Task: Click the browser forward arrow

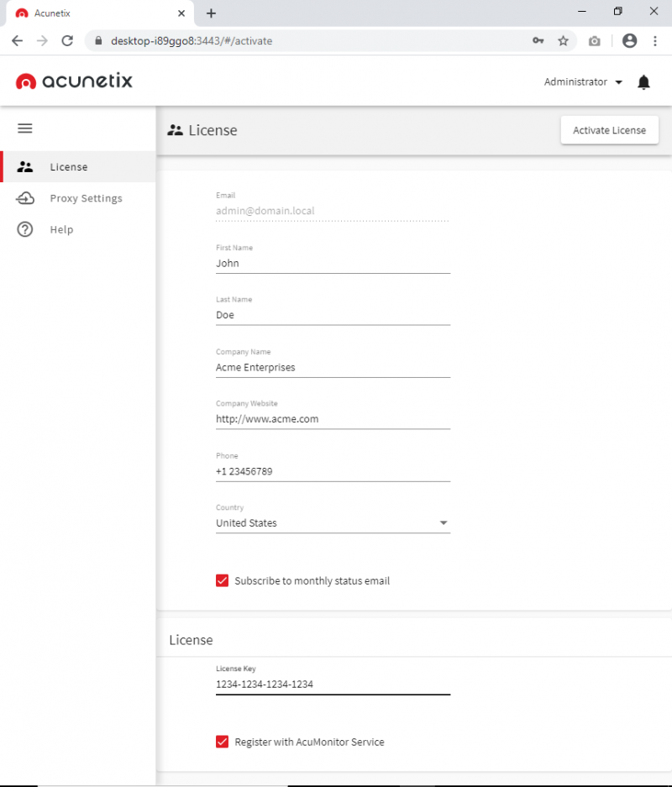Action: (42, 40)
